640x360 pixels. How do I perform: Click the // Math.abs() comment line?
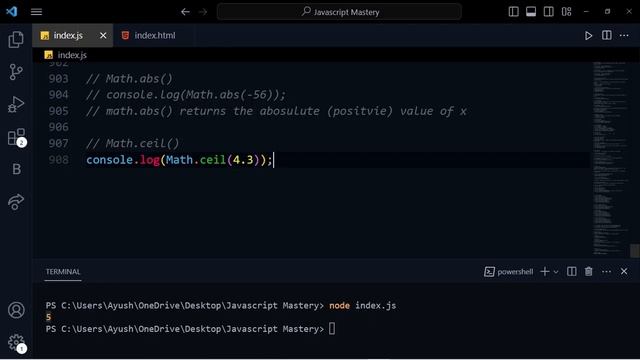tap(129, 78)
